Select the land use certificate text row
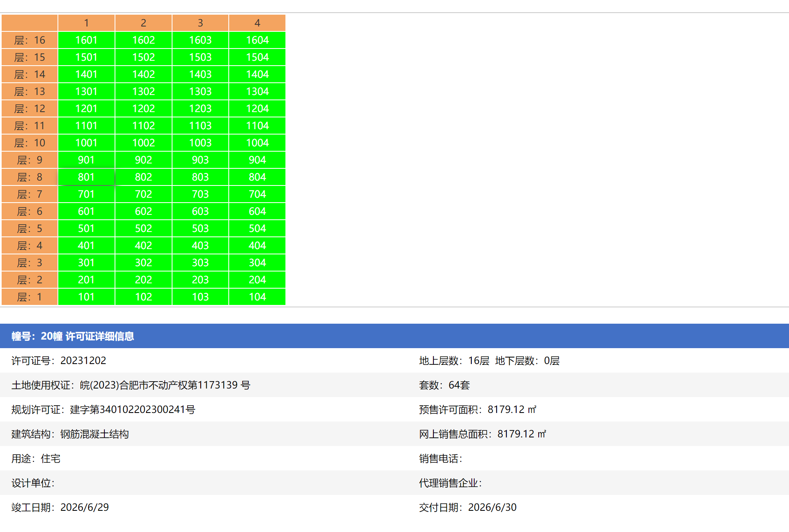This screenshot has width=789, height=532. click(131, 385)
